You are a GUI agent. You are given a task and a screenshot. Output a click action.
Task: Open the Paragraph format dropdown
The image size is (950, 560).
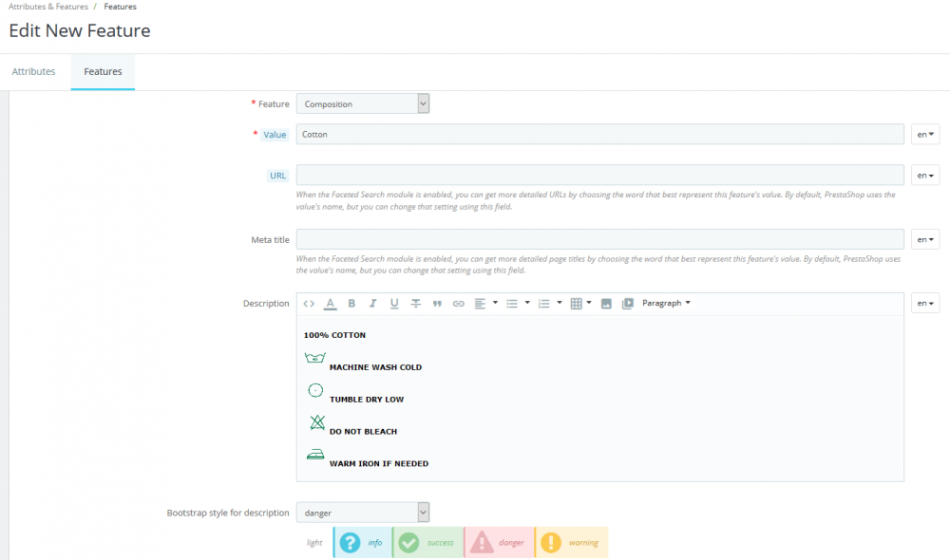(667, 304)
